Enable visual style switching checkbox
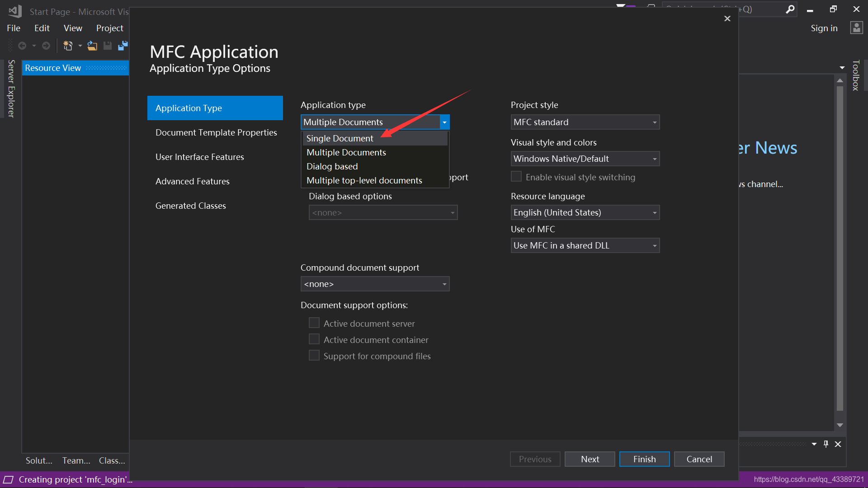The image size is (868, 488). pyautogui.click(x=516, y=177)
